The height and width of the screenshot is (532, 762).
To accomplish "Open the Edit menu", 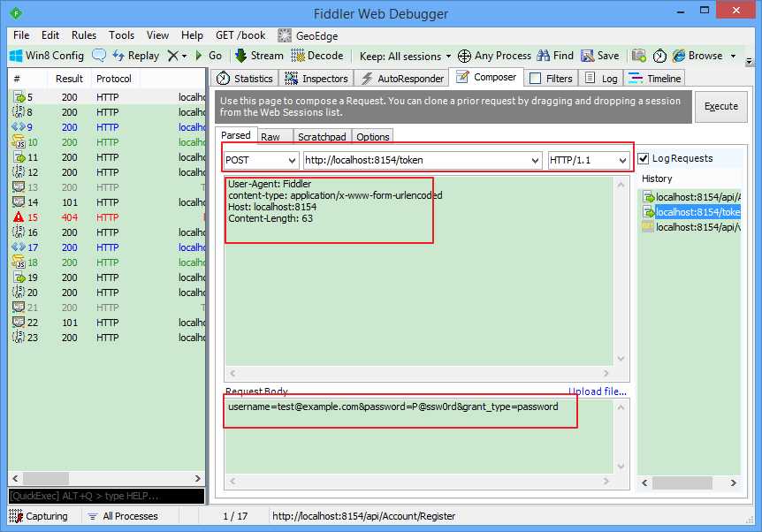I will pyautogui.click(x=50, y=35).
